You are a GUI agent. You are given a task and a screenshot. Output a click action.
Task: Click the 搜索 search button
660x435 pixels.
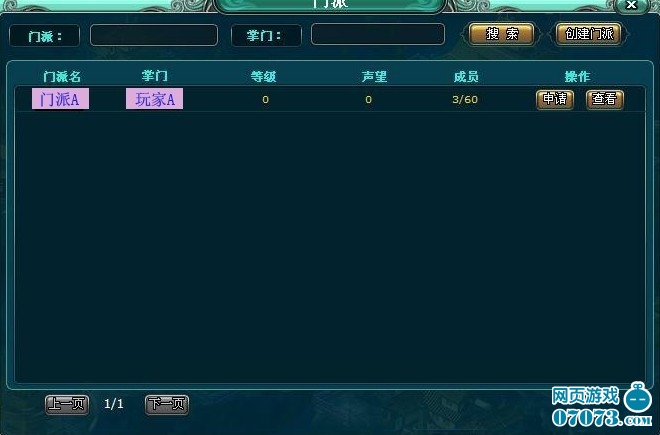pos(501,34)
